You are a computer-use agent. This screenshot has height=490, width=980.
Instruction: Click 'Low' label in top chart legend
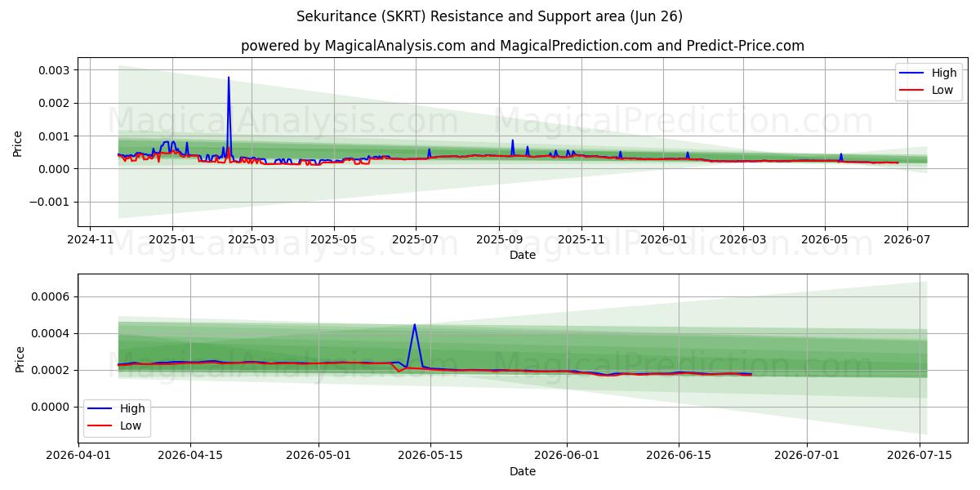(x=942, y=90)
